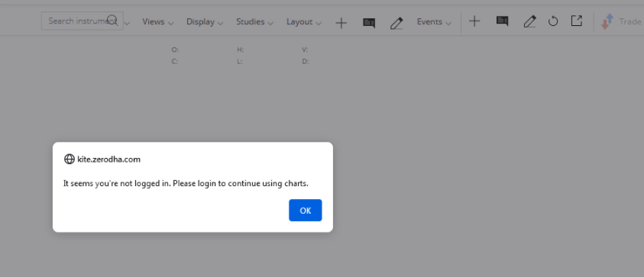
Task: Focus the Search instrument field
Action: 83,21
